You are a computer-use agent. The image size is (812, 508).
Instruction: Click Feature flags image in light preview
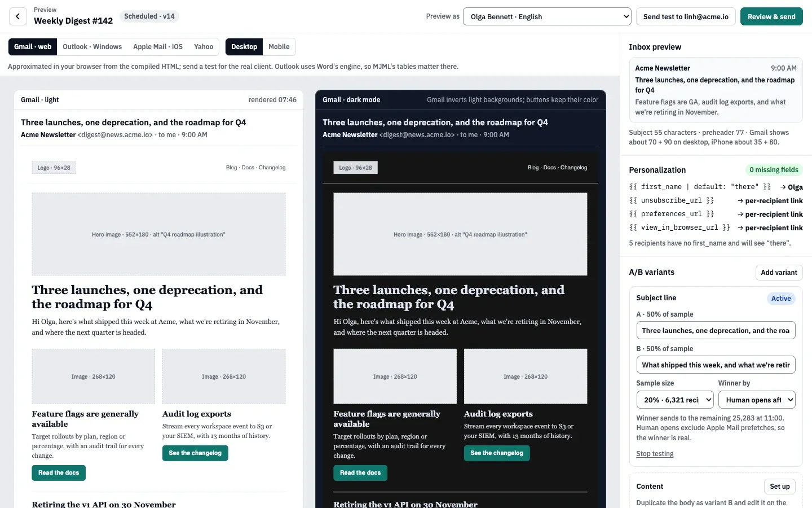coord(93,376)
